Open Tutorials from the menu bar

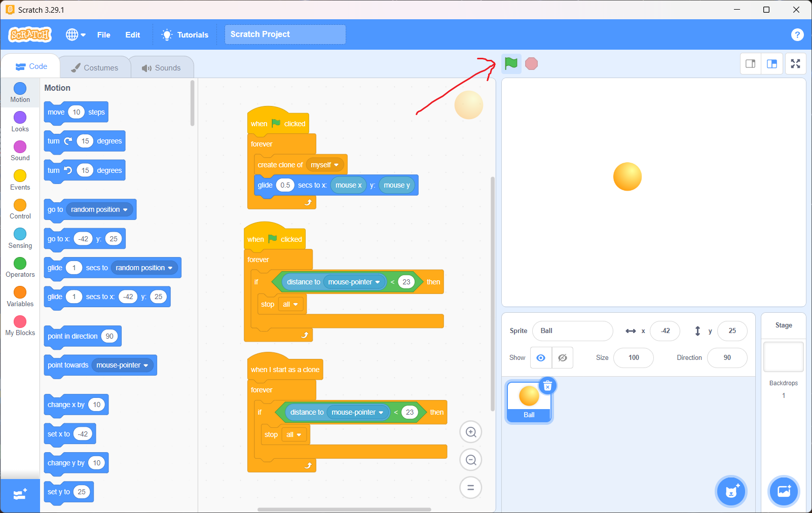185,34
